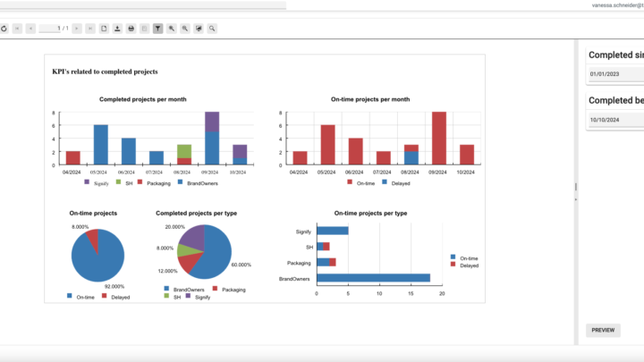Screen dimensions: 644x362
Task: Print the report using the printer icon
Action: tap(131, 29)
